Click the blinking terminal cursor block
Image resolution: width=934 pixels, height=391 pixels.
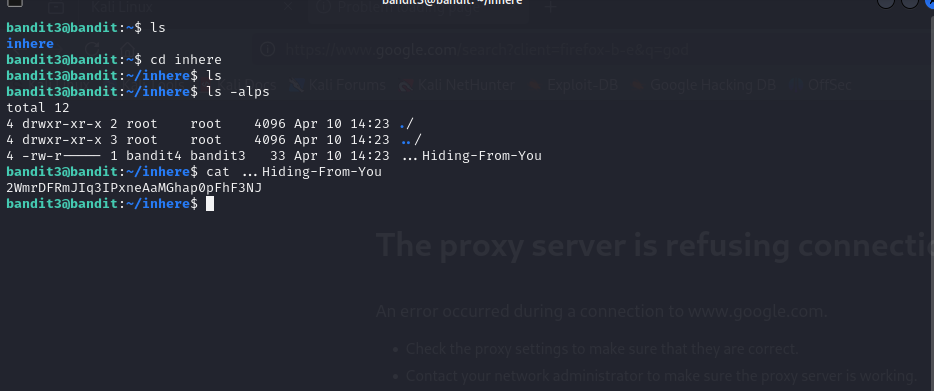coord(210,204)
